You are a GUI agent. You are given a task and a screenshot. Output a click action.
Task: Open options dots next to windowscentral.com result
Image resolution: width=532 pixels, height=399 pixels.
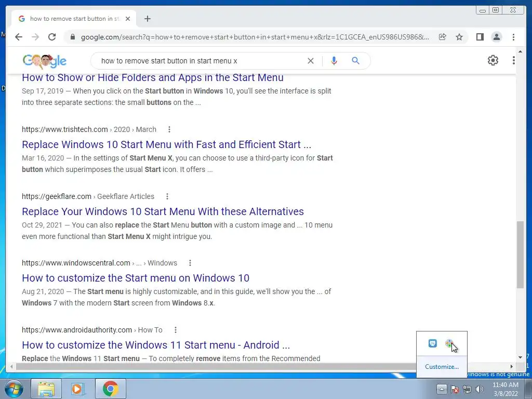pyautogui.click(x=190, y=262)
